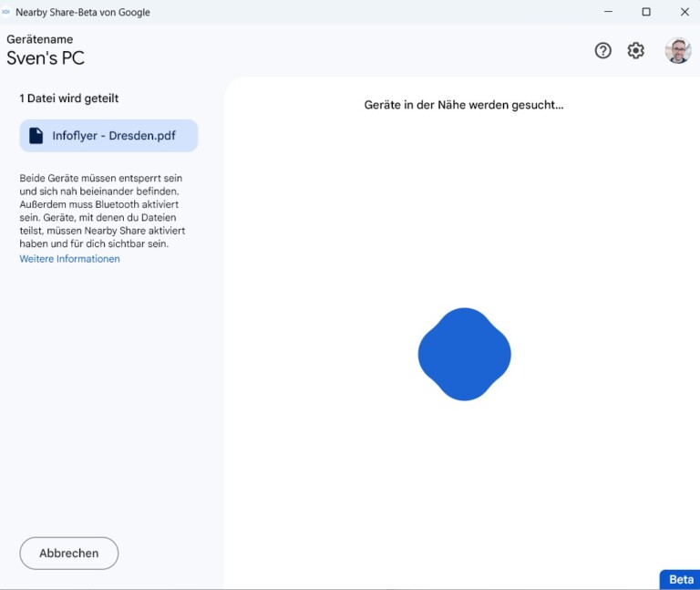Select the Infoflyer - Dresden.pdf file chip

(108, 136)
